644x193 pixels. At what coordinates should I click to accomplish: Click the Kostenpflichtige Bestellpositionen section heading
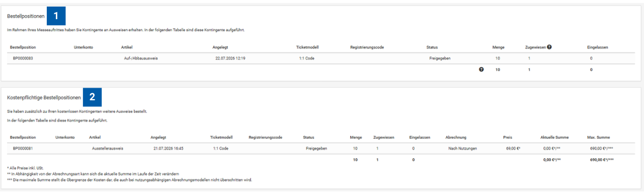[44, 97]
